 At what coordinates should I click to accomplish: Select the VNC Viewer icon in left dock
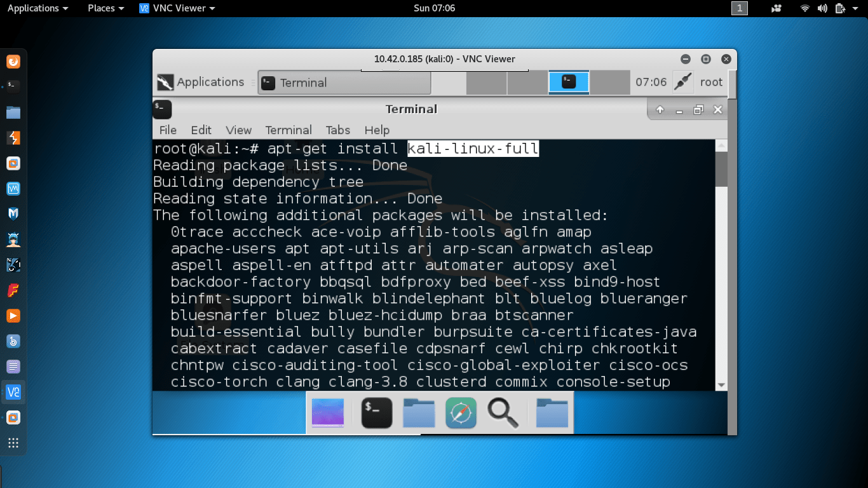[x=13, y=392]
